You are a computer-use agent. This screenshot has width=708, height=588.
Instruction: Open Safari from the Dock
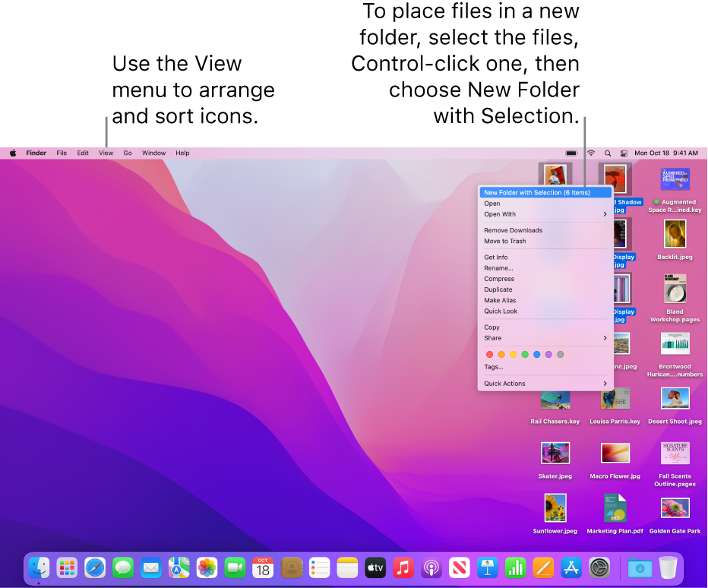tap(95, 567)
